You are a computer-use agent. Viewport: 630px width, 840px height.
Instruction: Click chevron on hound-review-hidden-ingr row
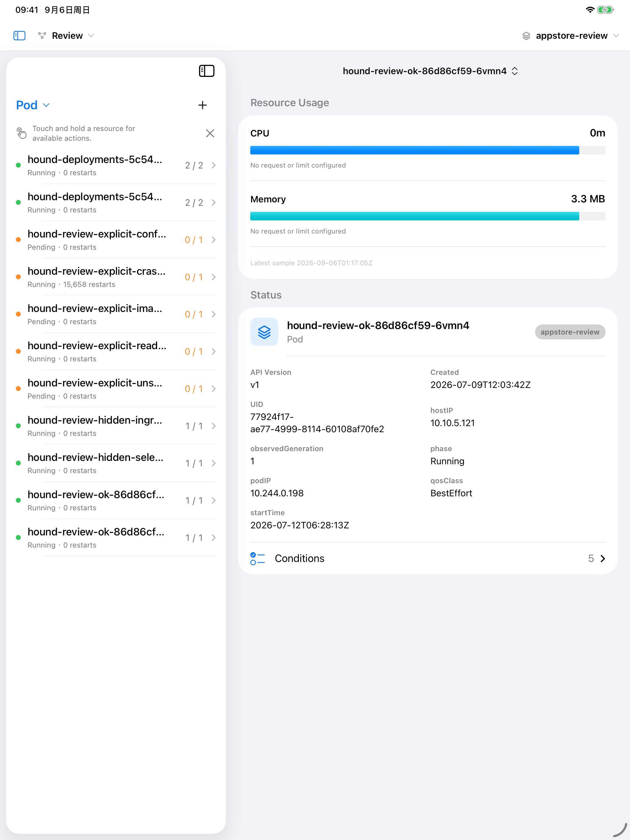point(213,426)
